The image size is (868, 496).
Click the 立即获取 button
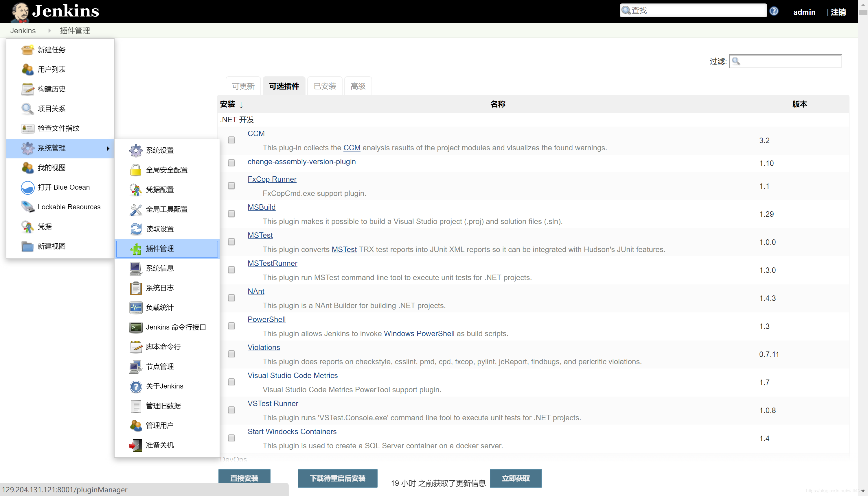tap(516, 478)
